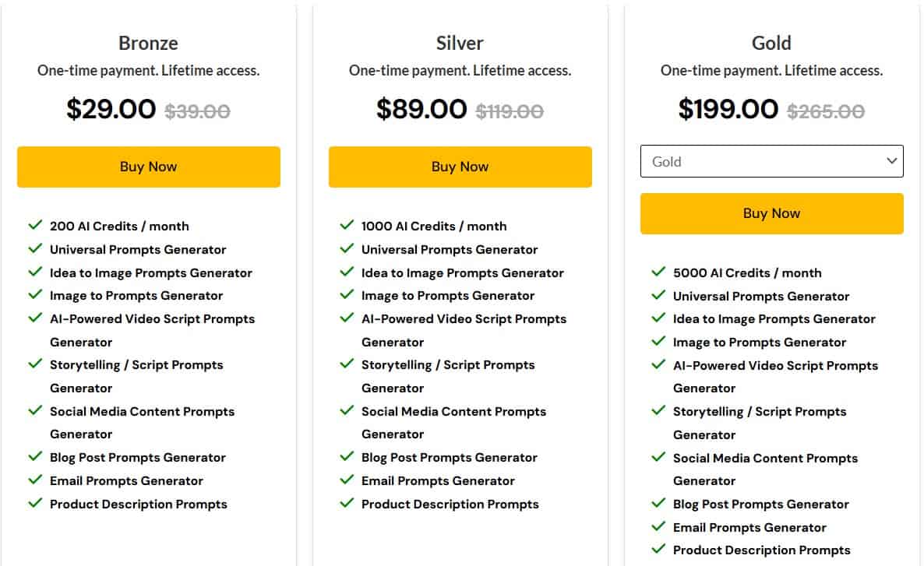Click the checkmark next to Silver's Storytelling Script Generator
924x566 pixels.
point(347,364)
